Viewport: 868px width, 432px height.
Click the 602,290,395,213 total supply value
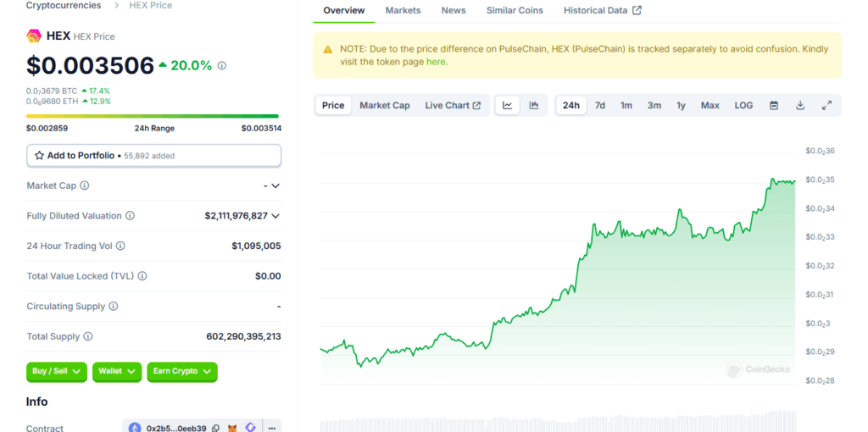(243, 336)
